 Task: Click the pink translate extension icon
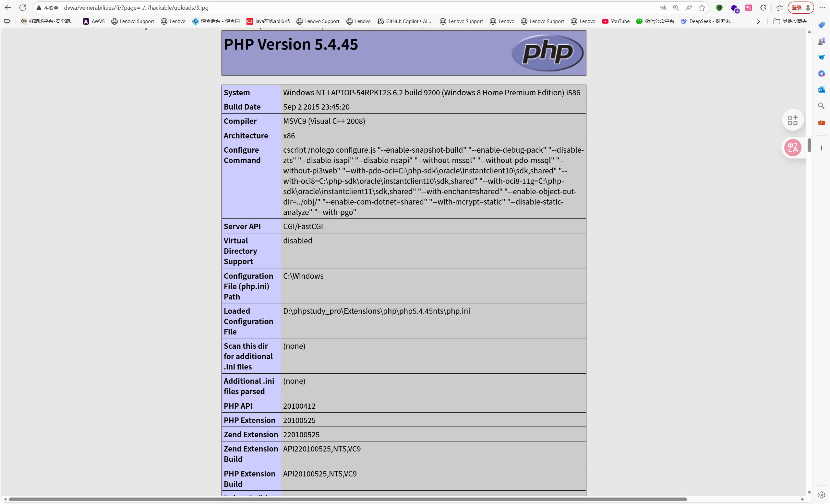coord(749,7)
